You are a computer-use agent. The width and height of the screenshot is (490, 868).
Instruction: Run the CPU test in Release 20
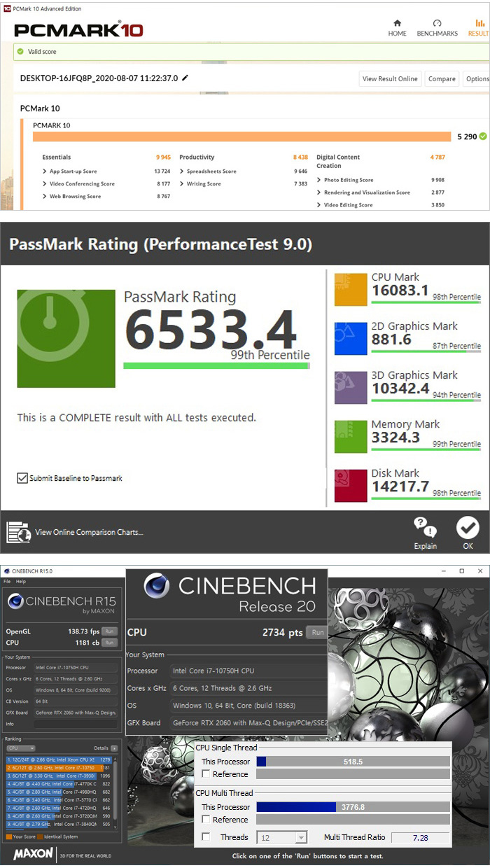tap(318, 633)
